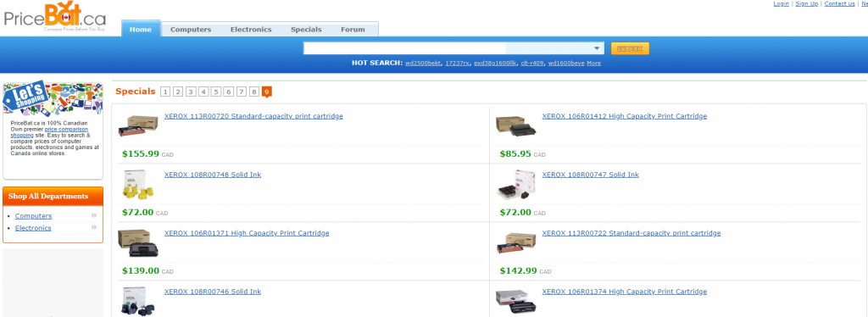This screenshot has height=317, width=868.
Task: Open the yellow Solid Ink 108R00748 thumbnail
Action: pos(137,185)
